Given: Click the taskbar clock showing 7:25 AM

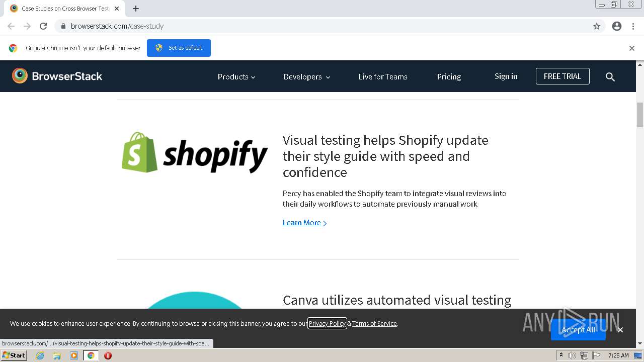Looking at the screenshot, I should pos(618,355).
